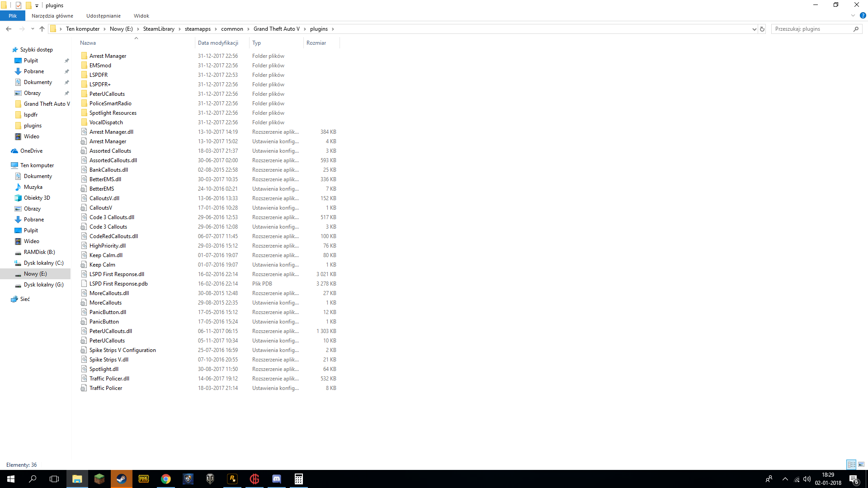
Task: Open recent locations dropdown arrow
Action: click(x=33, y=29)
